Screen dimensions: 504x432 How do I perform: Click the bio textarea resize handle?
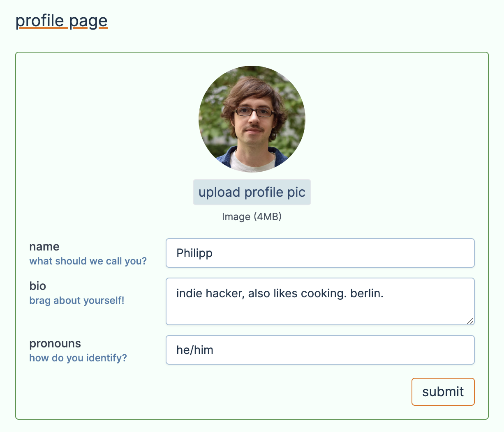point(470,321)
